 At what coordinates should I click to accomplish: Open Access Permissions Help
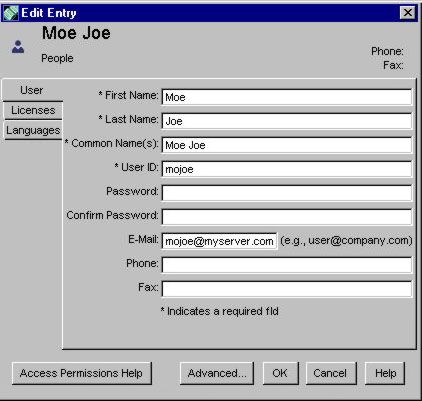tap(82, 373)
